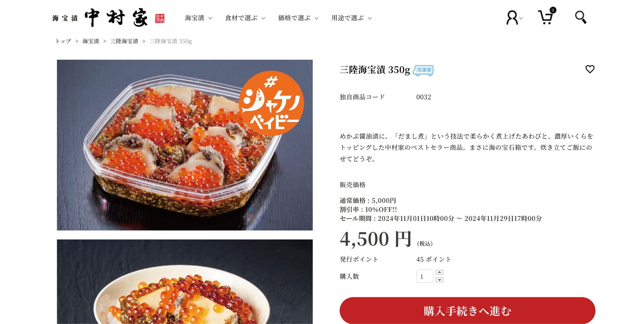Expand the 食材で選ぶ dropdown menu
This screenshot has width=644, height=324.
245,18
